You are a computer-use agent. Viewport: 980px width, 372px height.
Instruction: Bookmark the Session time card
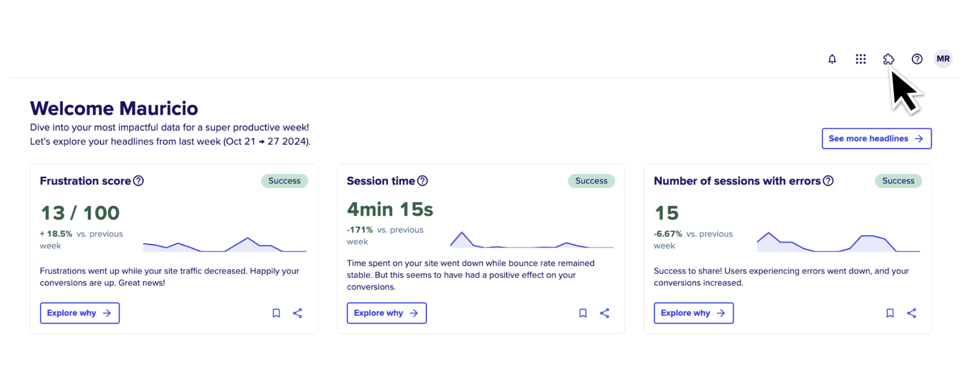click(583, 313)
